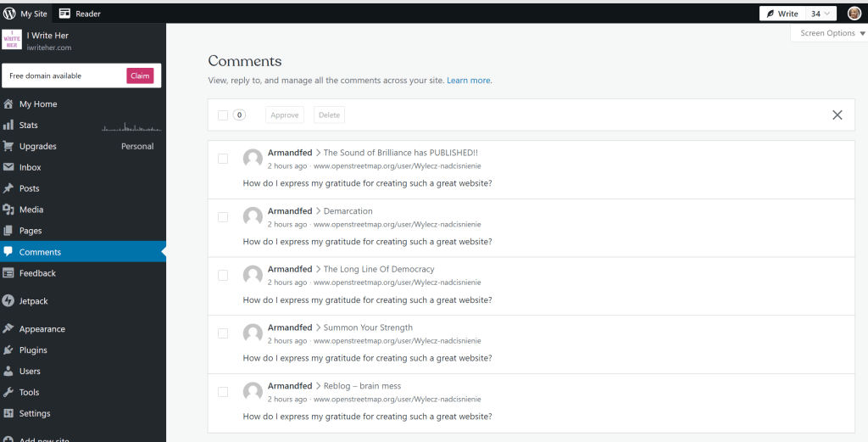Viewport: 868px width, 442px height.
Task: Open Plugins in the sidebar
Action: coord(33,350)
